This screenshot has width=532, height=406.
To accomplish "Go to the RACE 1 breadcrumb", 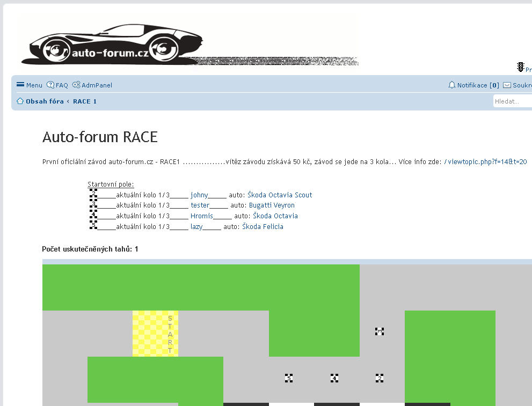I will click(x=85, y=101).
